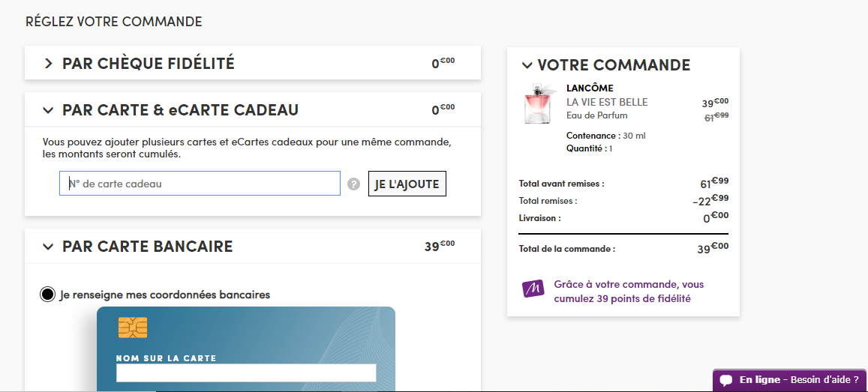The height and width of the screenshot is (392, 868).
Task: Click the 39 points de fidélité message
Action: (x=629, y=292)
